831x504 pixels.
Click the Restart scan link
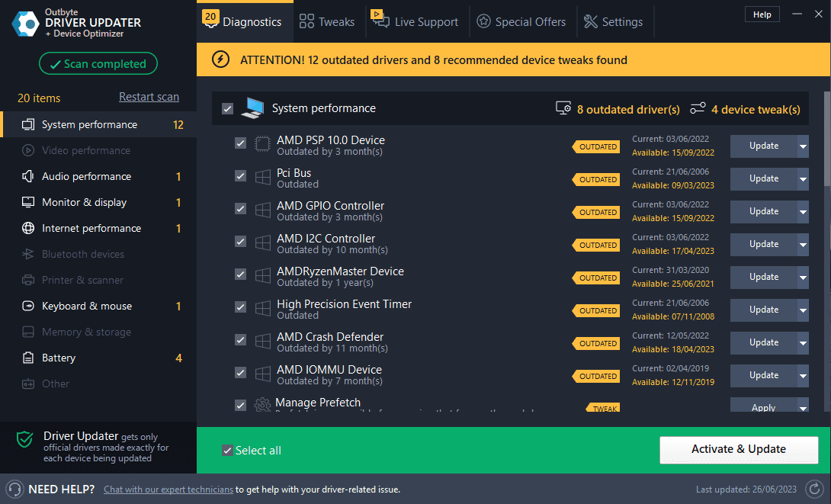149,97
